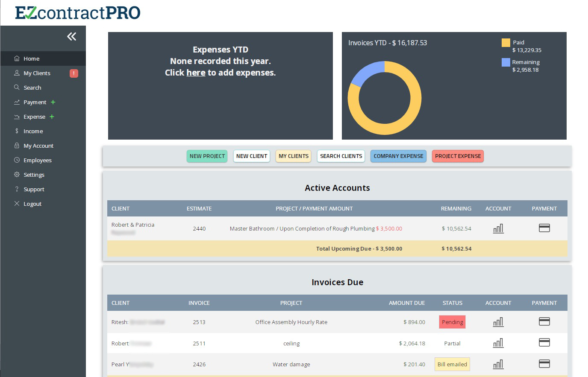
Task: Open My Account via the padlock icon
Action: pos(17,146)
